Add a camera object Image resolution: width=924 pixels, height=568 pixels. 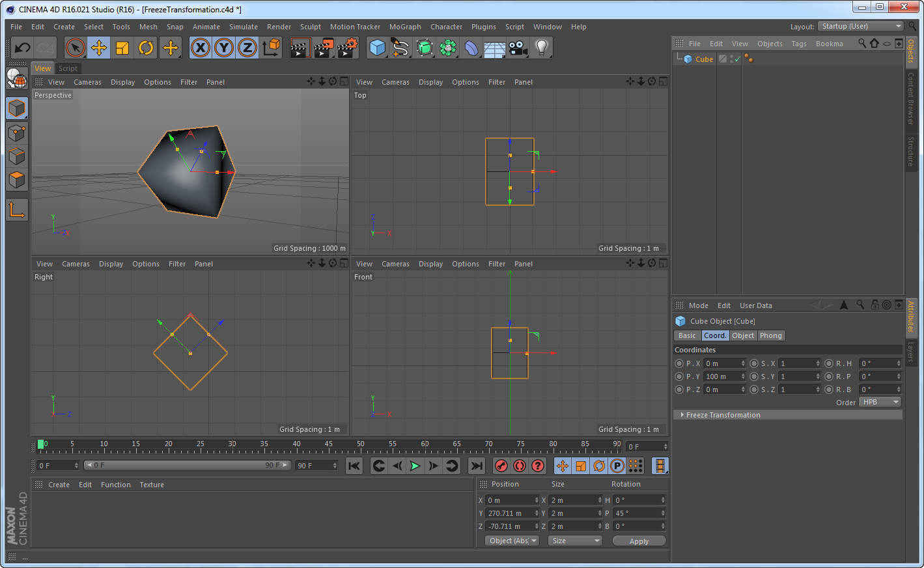tap(518, 48)
